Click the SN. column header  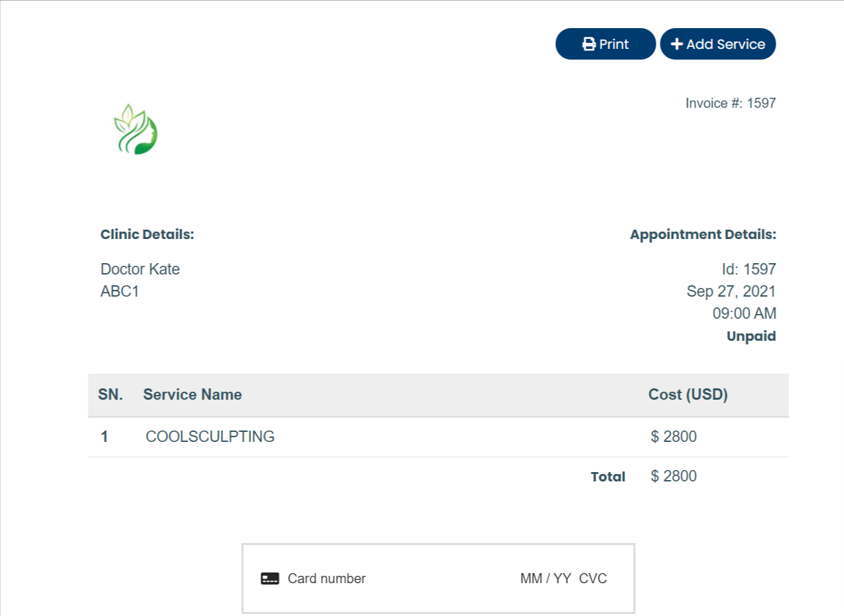tap(111, 394)
